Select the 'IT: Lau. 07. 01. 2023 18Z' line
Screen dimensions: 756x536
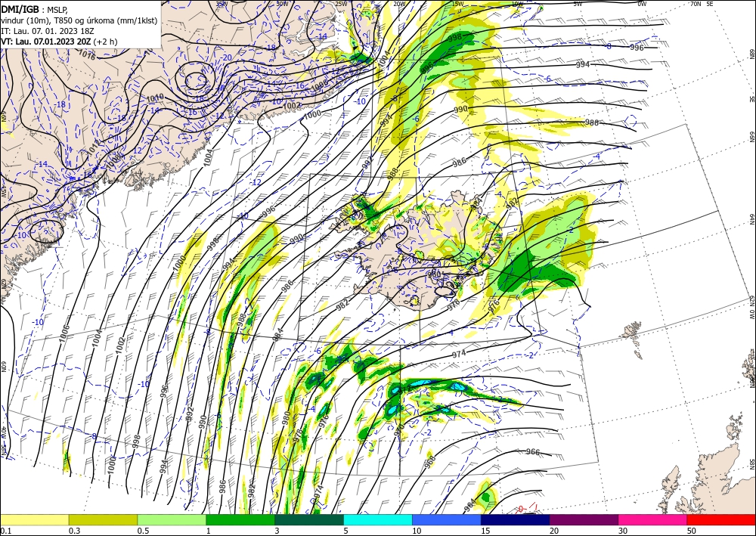(47, 31)
